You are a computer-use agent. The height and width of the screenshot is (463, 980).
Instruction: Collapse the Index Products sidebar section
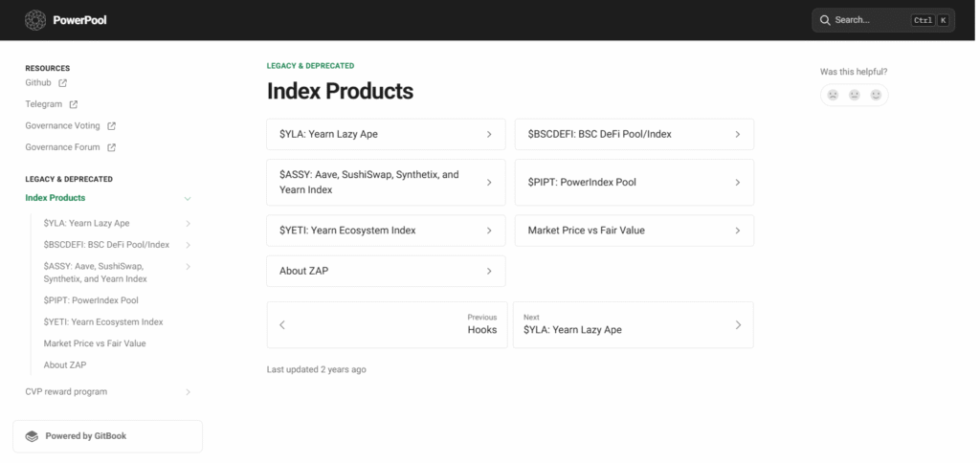tap(188, 199)
